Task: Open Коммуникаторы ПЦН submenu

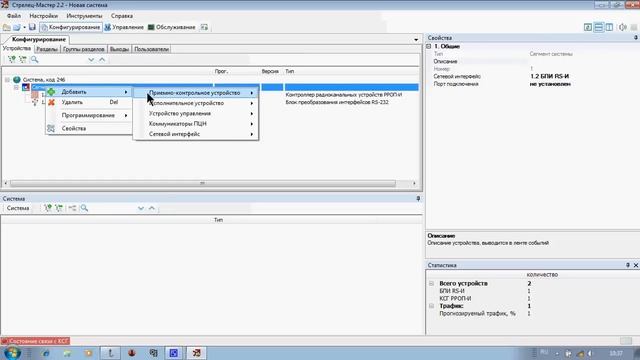Action: coord(196,124)
